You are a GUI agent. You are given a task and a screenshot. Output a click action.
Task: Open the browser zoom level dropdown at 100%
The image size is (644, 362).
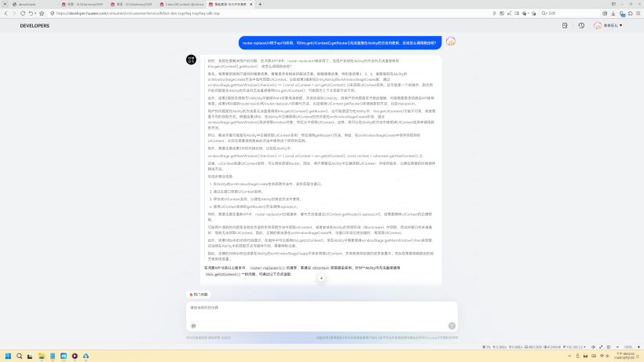[628, 346]
